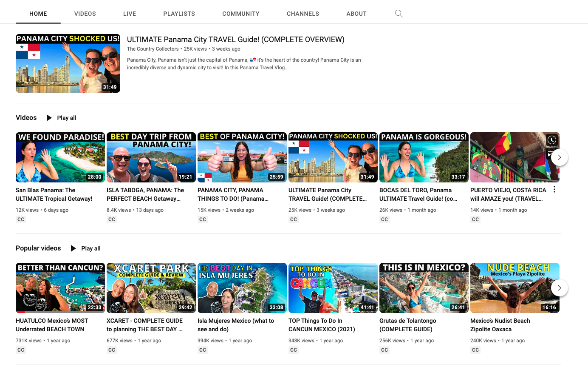Viewport: 588px width, 367px height.
Task: Open HUATULCO Mexico's MOST Underrated title
Action: coord(52,325)
